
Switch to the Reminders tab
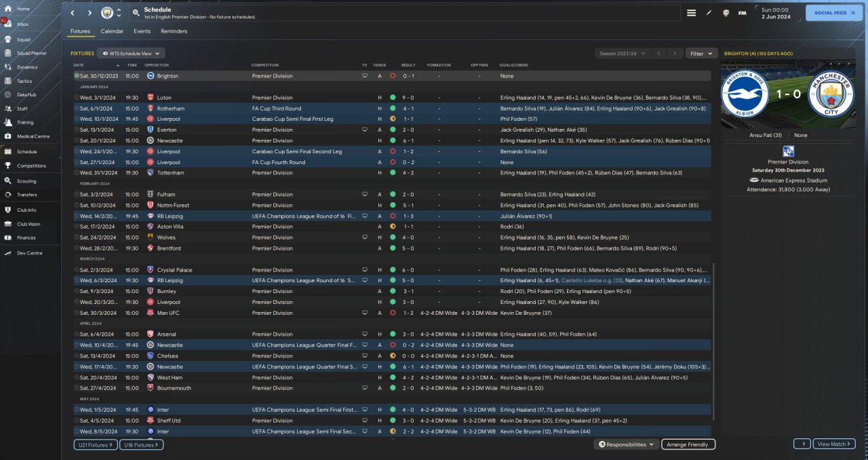174,31
